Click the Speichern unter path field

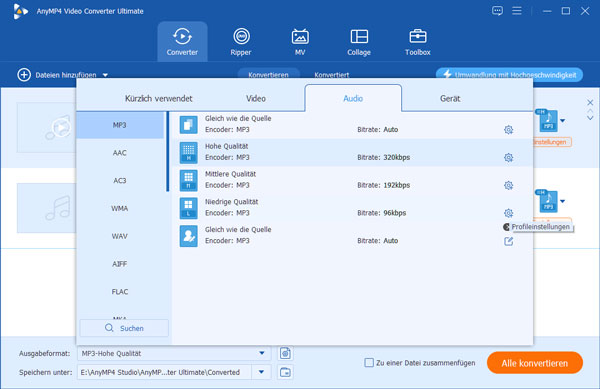click(x=165, y=372)
